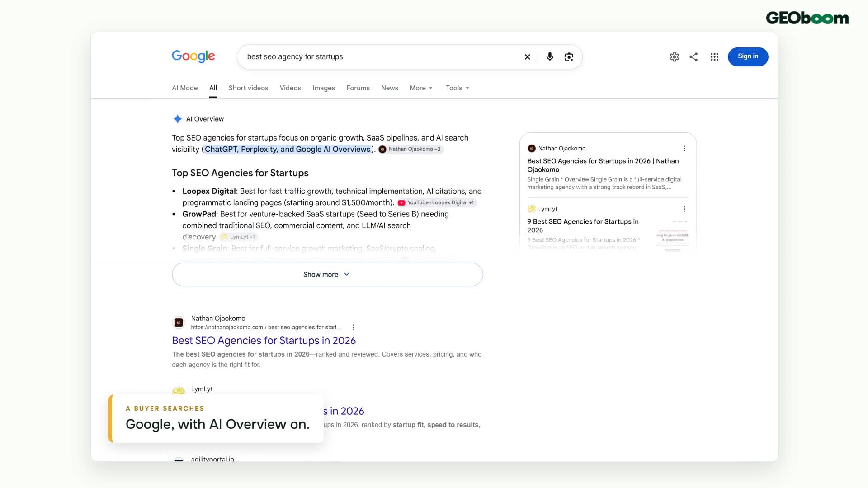
Task: Click LymLyt +1 citation chip
Action: 238,237
